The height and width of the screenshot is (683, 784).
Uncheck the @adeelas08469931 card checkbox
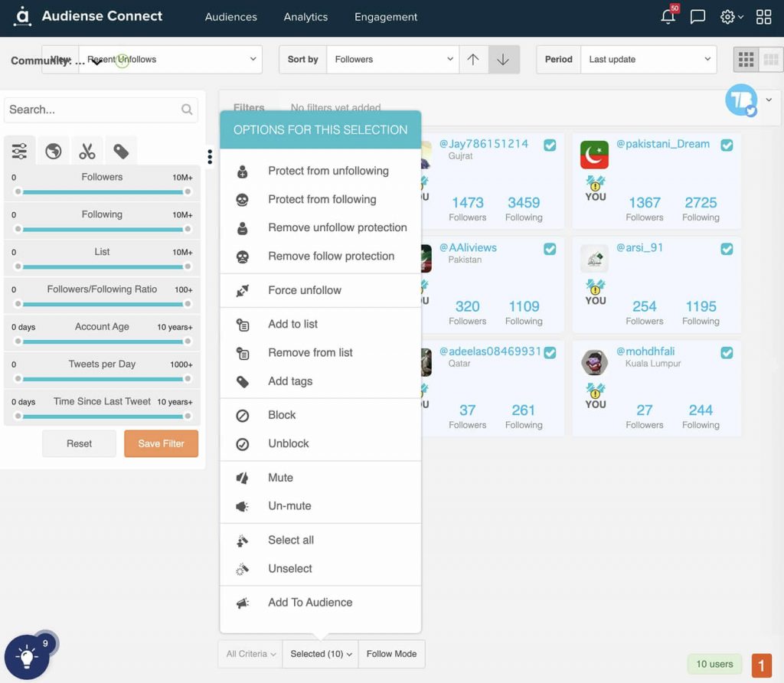coord(550,352)
